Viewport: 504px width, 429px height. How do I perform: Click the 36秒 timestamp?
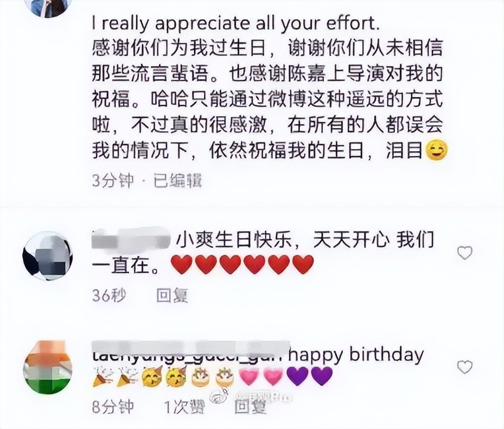pyautogui.click(x=109, y=295)
